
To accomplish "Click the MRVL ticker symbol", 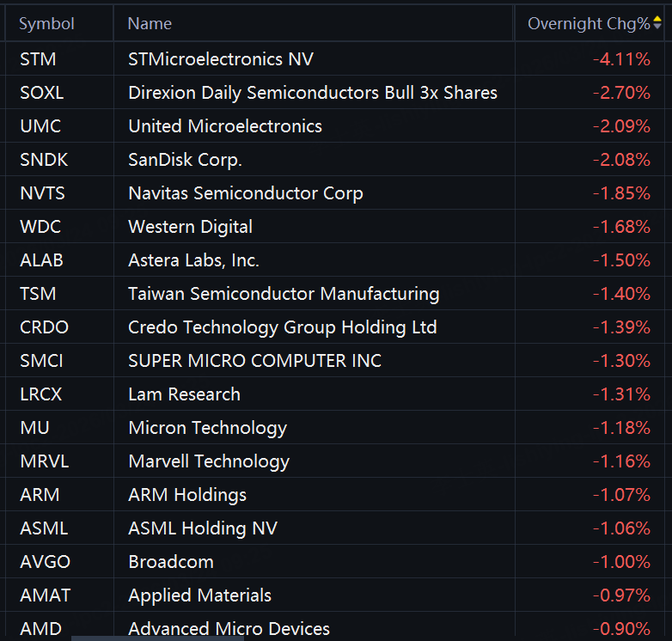I will [x=44, y=461].
